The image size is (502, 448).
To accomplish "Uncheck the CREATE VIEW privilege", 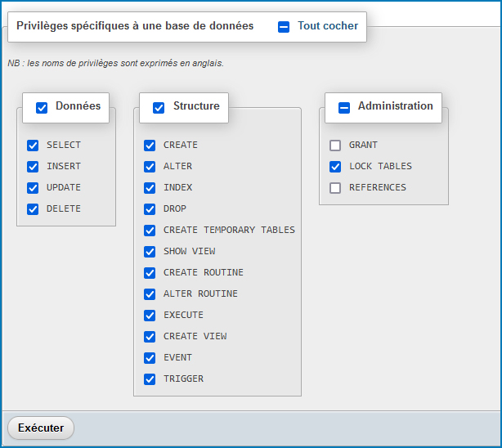I will tap(150, 337).
